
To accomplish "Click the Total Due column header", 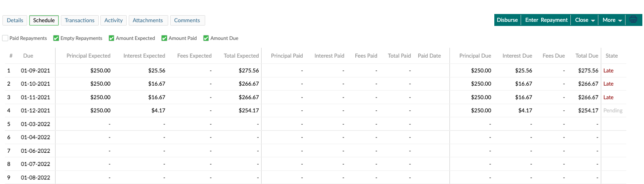I will pos(587,56).
